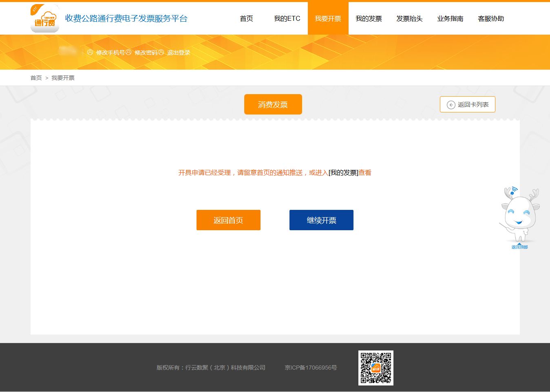
Task: Select the 我要开票 navigation tab
Action: (328, 19)
